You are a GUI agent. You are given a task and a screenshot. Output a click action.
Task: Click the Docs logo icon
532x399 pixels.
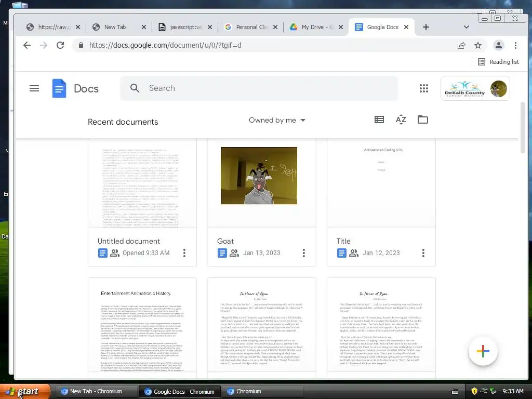pos(59,88)
